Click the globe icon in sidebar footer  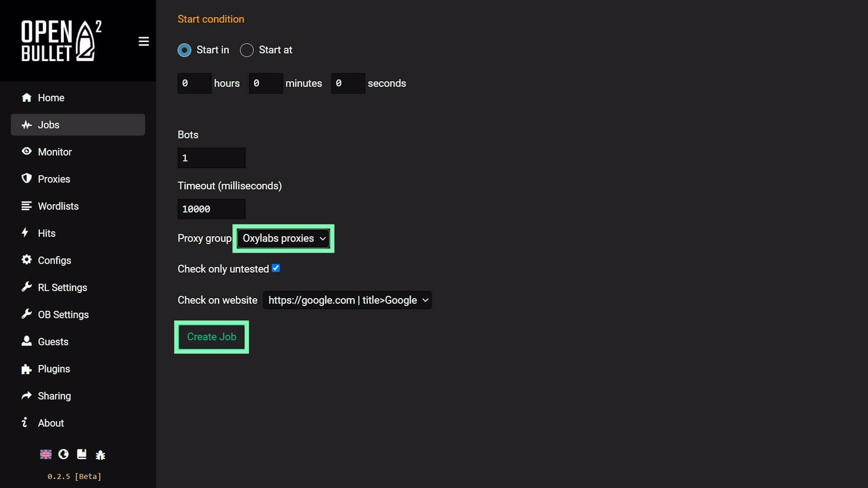[x=63, y=454]
